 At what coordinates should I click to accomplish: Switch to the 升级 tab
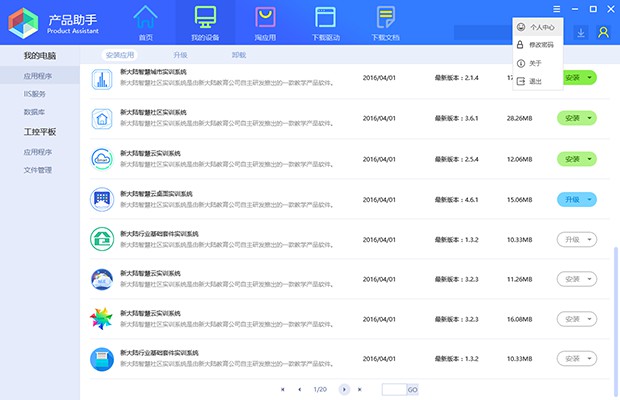tap(180, 55)
